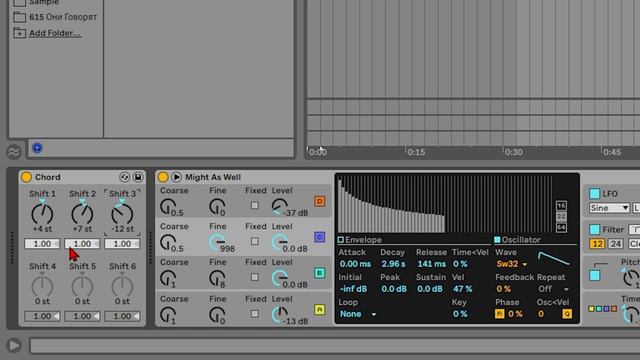The height and width of the screenshot is (360, 640).
Task: Select oscillator D button
Action: click(x=320, y=201)
